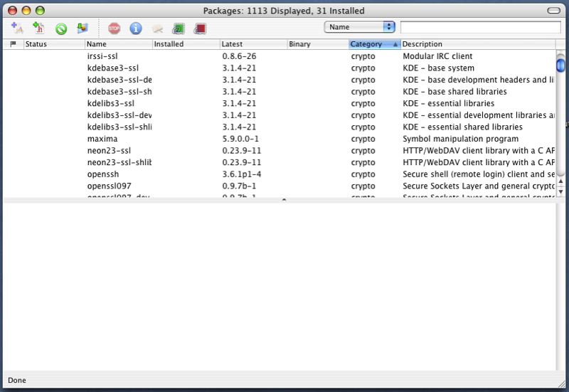Click the green positive feedback icon
The width and height of the screenshot is (569, 392).
pos(179,28)
